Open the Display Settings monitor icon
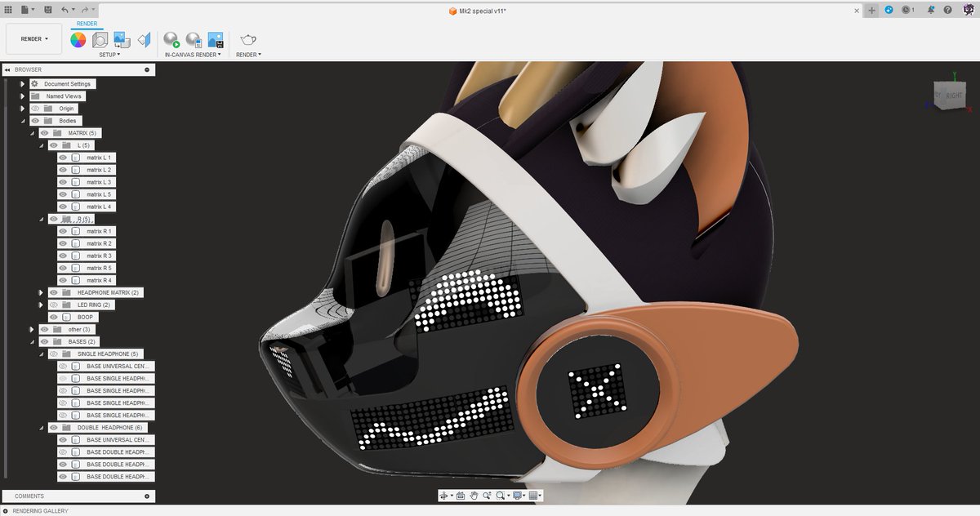This screenshot has height=516, width=980. (x=517, y=496)
